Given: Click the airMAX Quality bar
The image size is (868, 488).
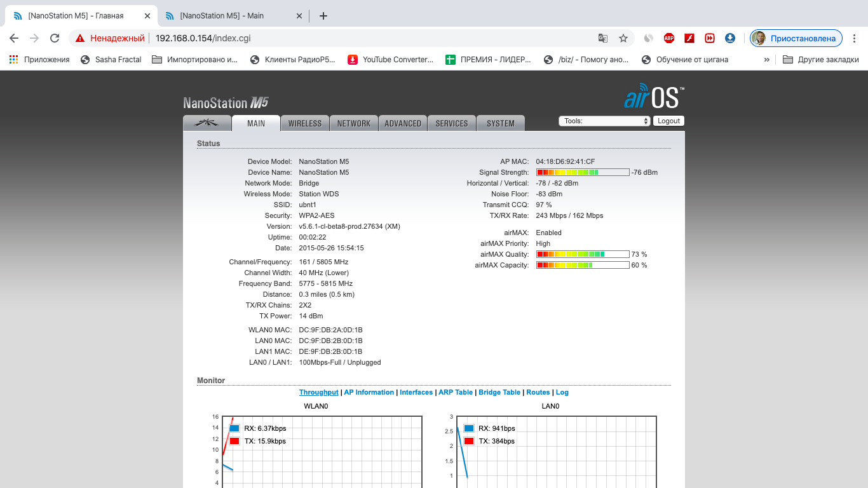Looking at the screenshot, I should click(x=583, y=254).
